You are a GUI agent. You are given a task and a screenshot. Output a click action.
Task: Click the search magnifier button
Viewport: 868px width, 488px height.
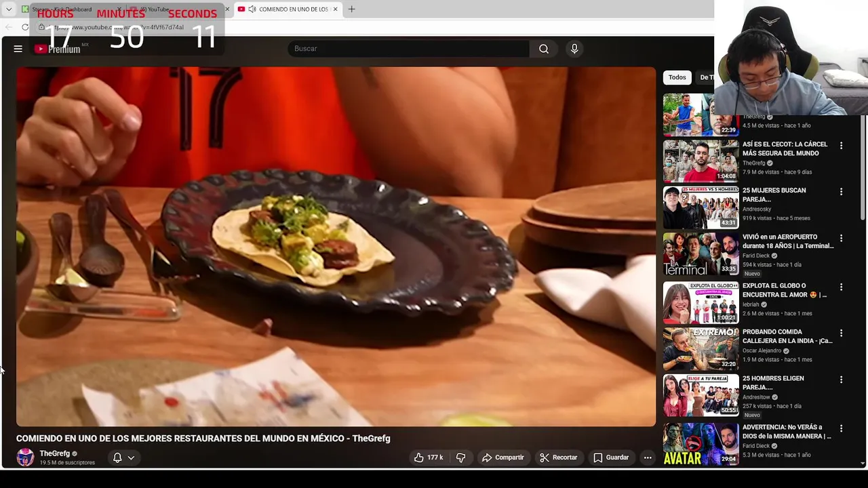point(544,49)
